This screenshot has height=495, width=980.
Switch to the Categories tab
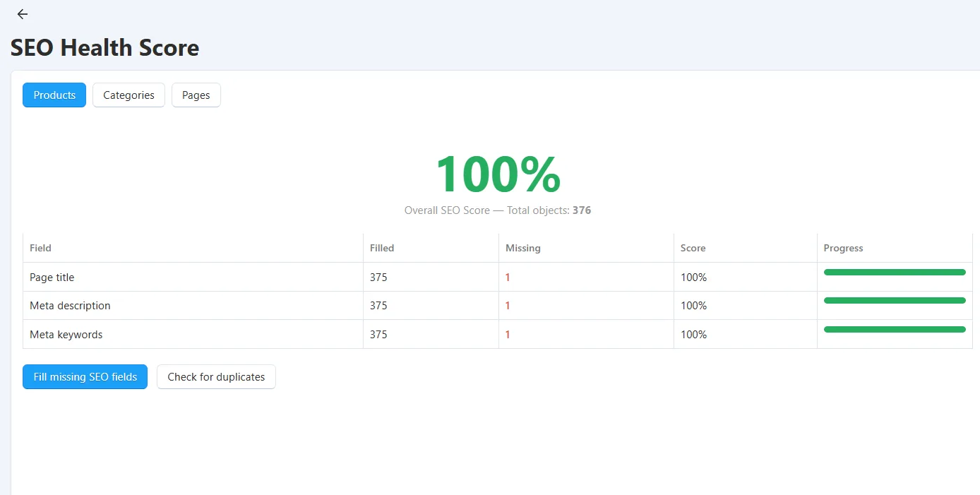(129, 95)
